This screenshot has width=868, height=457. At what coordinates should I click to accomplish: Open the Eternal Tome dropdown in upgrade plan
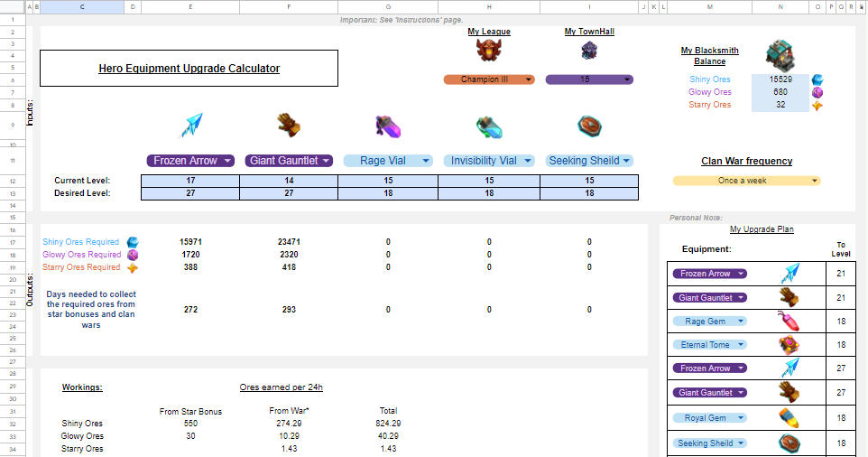709,344
